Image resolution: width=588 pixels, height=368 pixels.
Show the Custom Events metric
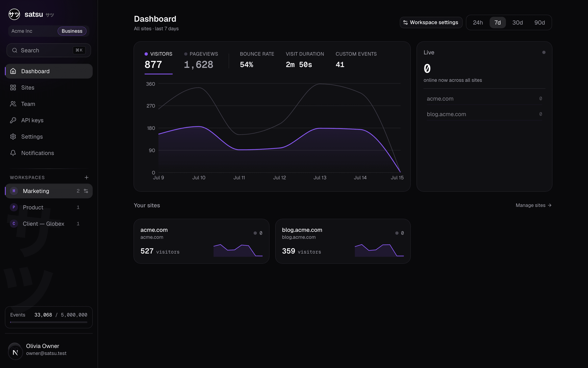coord(356,60)
